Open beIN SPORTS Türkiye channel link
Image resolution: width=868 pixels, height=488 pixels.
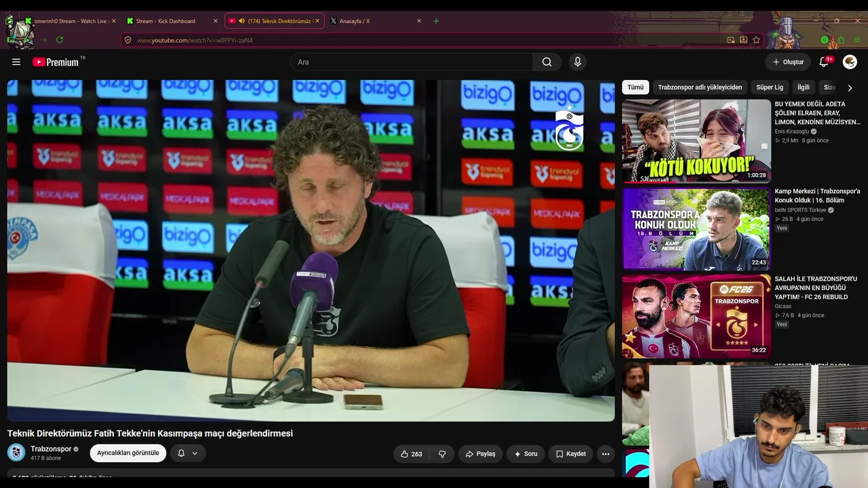click(x=801, y=210)
